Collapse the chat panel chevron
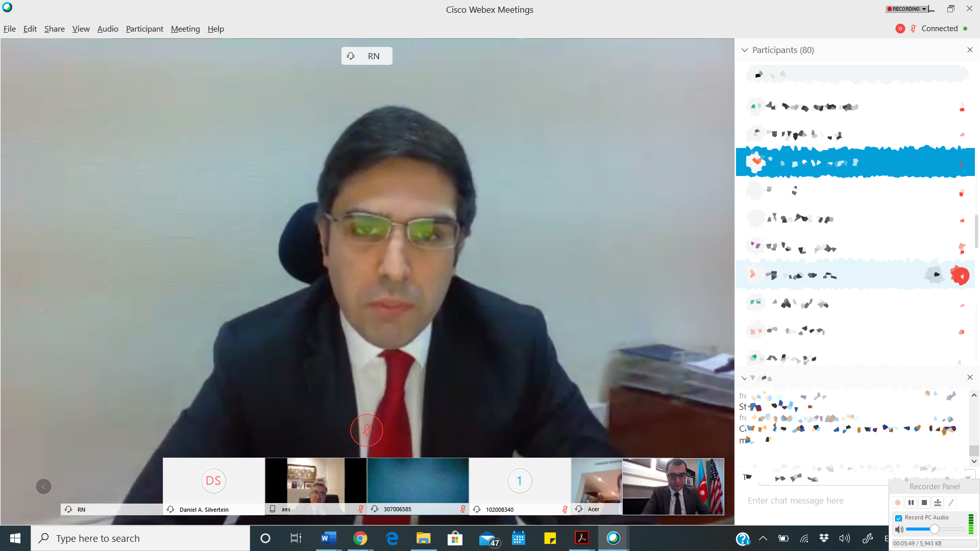Screen dimensions: 980x551 click(x=744, y=378)
